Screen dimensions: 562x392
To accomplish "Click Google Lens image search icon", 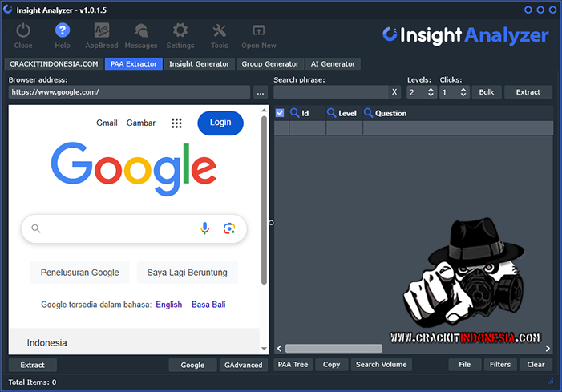I will pyautogui.click(x=229, y=228).
